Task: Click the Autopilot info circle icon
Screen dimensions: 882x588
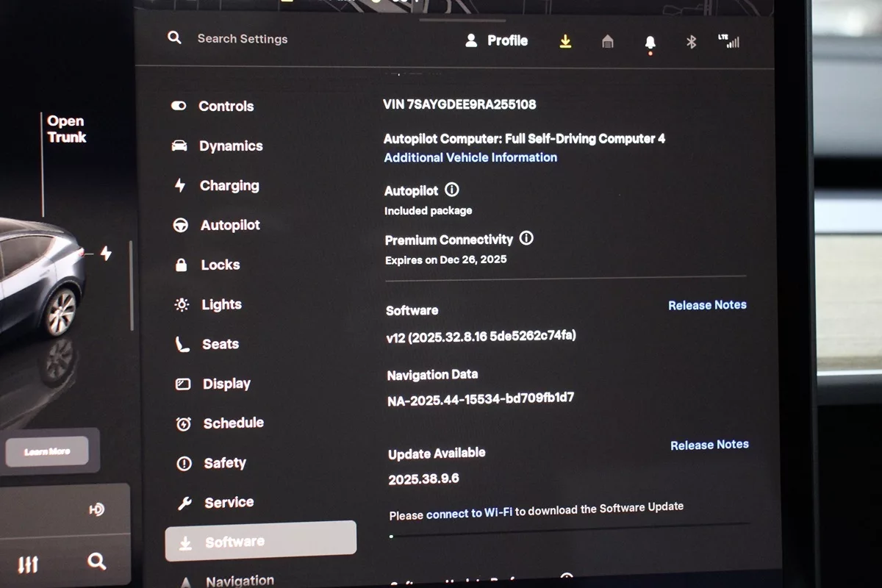Action: pos(452,190)
